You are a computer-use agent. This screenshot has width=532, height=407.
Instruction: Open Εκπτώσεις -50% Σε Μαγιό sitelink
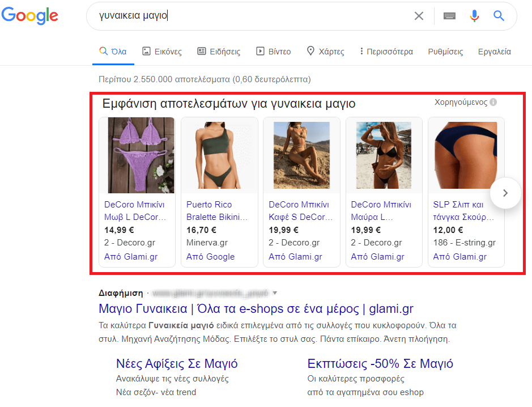[x=380, y=364]
